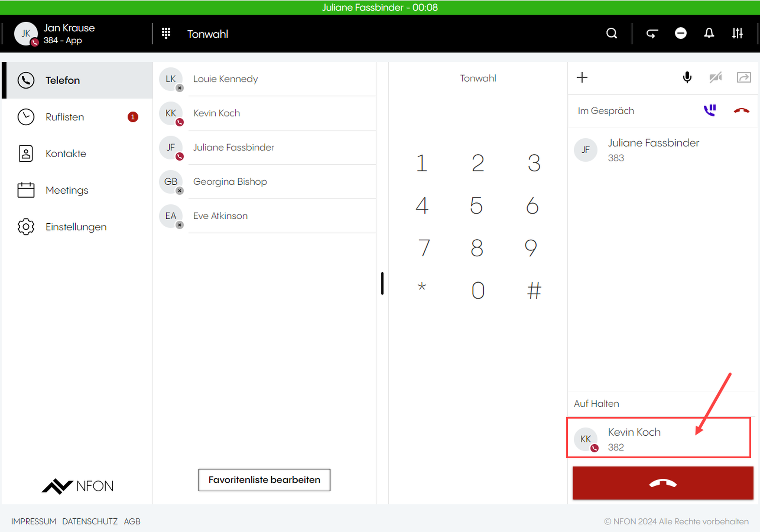Screen dimensions: 760x532
Task: Open audio settings sliders icon
Action: 737,33
